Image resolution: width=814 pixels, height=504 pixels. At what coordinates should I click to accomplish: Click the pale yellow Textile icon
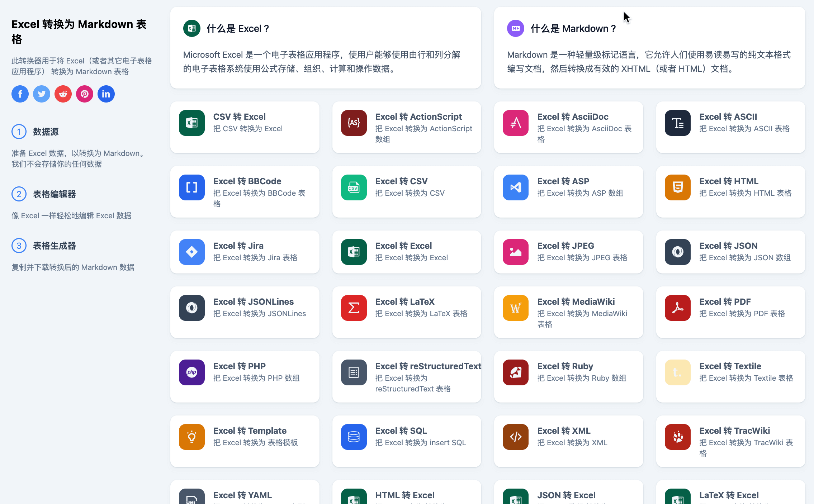pos(678,372)
